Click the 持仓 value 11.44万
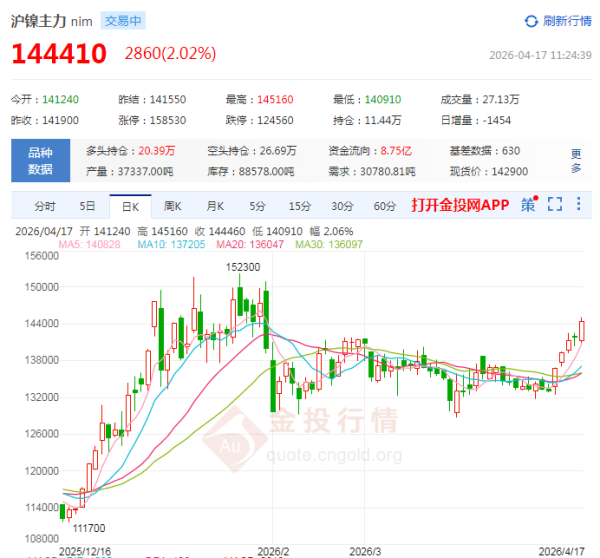The image size is (600, 558). click(x=383, y=121)
